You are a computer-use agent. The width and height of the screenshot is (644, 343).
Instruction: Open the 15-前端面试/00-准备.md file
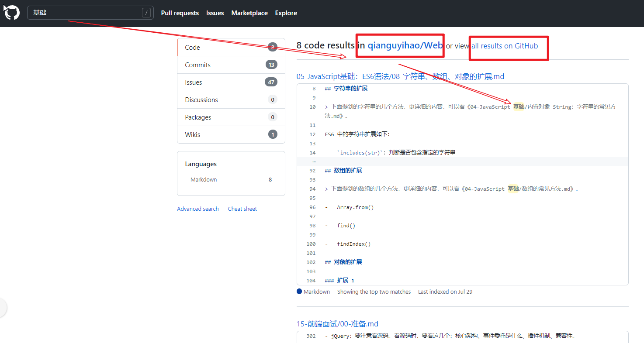click(x=337, y=324)
